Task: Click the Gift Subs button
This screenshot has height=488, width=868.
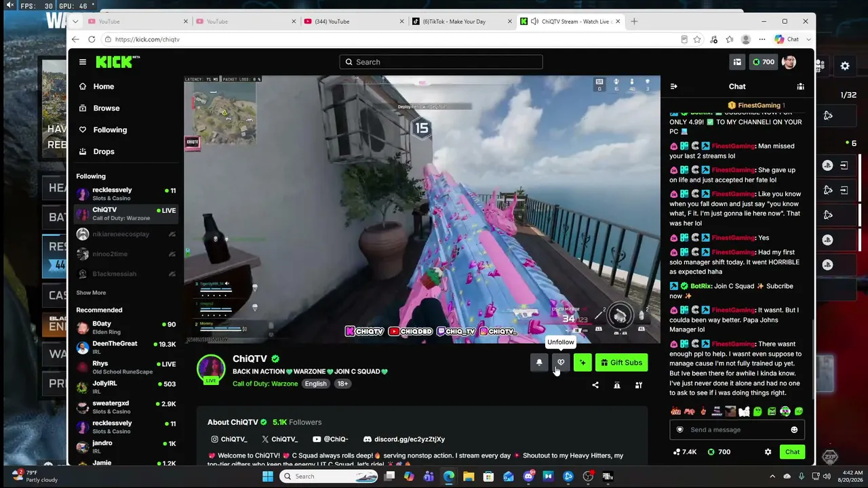Action: tap(621, 363)
